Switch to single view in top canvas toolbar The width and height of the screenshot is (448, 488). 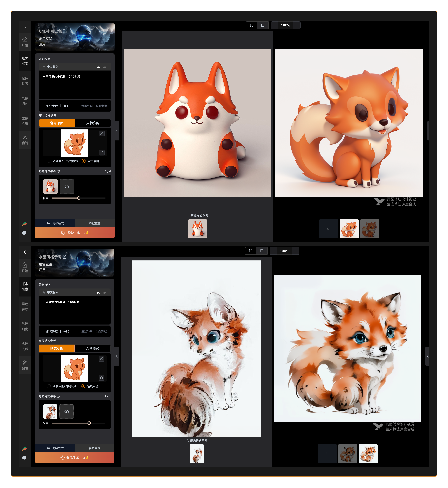[x=263, y=25]
